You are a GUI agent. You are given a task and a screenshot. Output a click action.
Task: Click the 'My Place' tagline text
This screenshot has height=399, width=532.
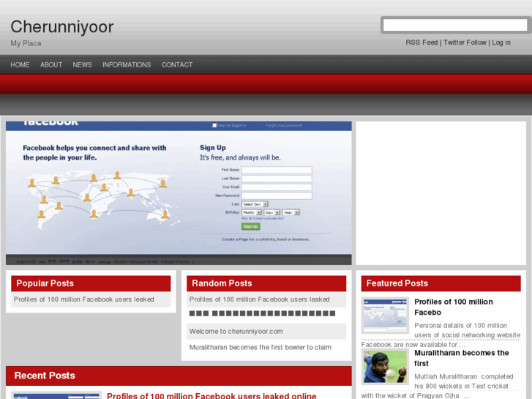[x=26, y=43]
